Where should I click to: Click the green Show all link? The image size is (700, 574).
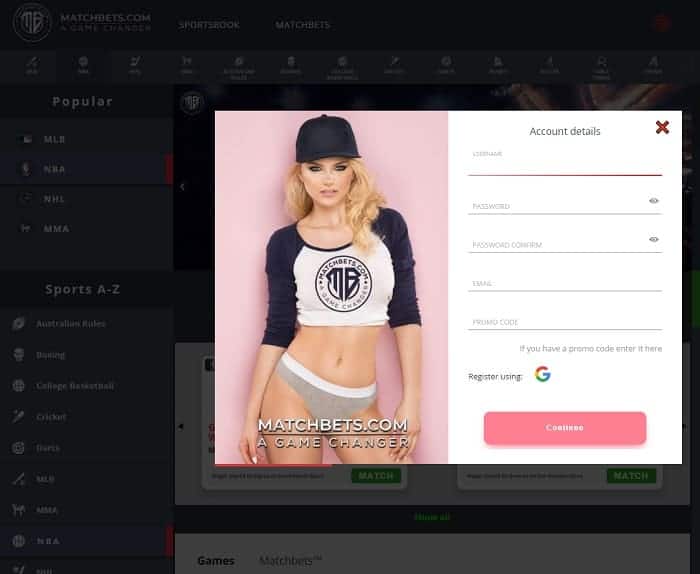tap(432, 517)
